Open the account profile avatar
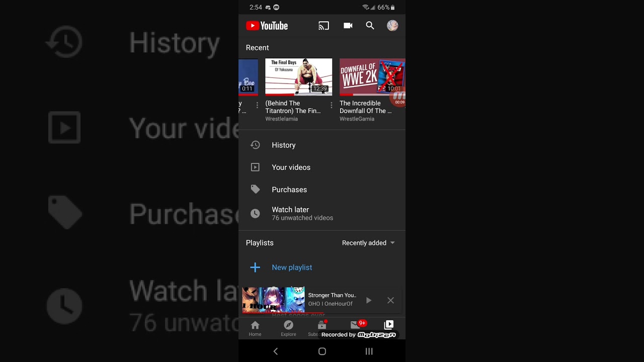This screenshot has width=644, height=362. (392, 26)
